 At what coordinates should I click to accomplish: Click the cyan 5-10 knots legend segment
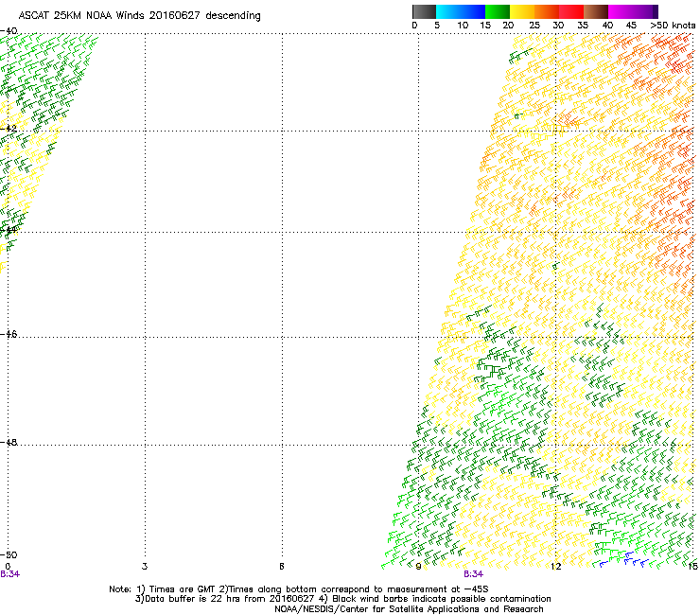click(448, 11)
